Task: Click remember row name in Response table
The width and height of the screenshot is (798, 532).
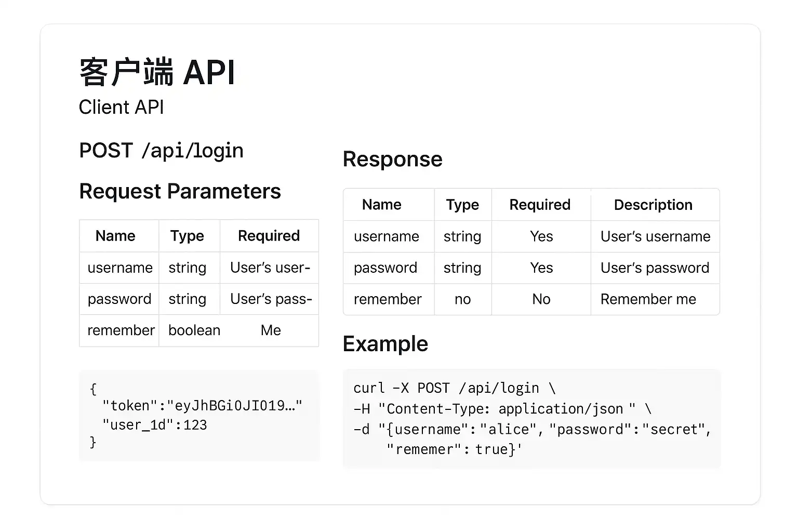Action: click(x=388, y=299)
